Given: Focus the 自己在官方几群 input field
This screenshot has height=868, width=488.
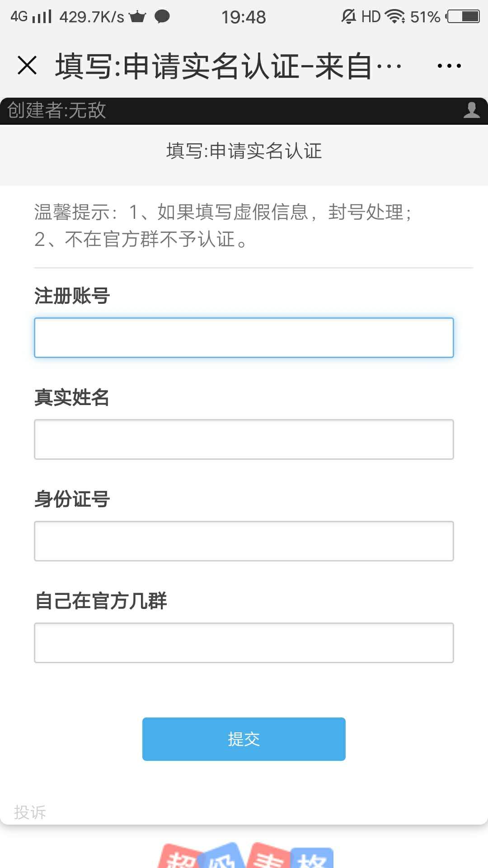Looking at the screenshot, I should click(244, 643).
